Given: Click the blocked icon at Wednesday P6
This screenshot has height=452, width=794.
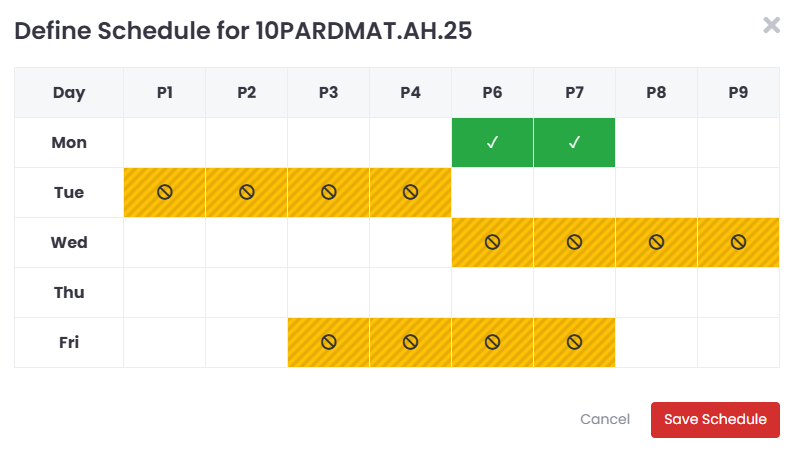Looking at the screenshot, I should click(492, 242).
